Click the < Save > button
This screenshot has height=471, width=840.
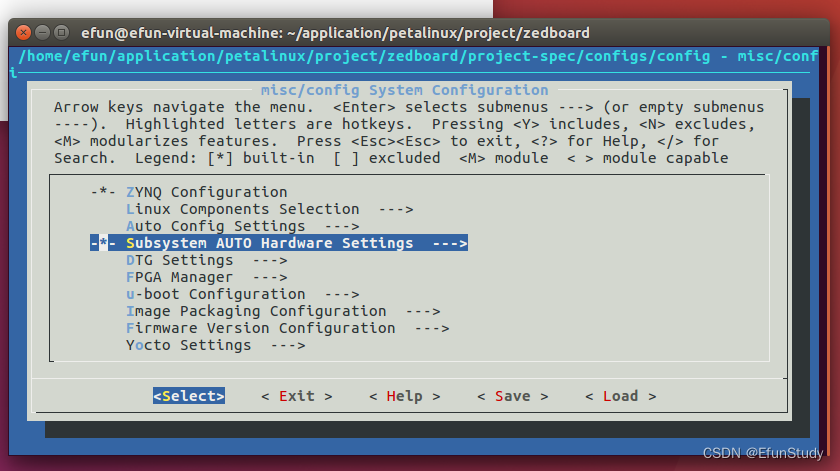(513, 396)
